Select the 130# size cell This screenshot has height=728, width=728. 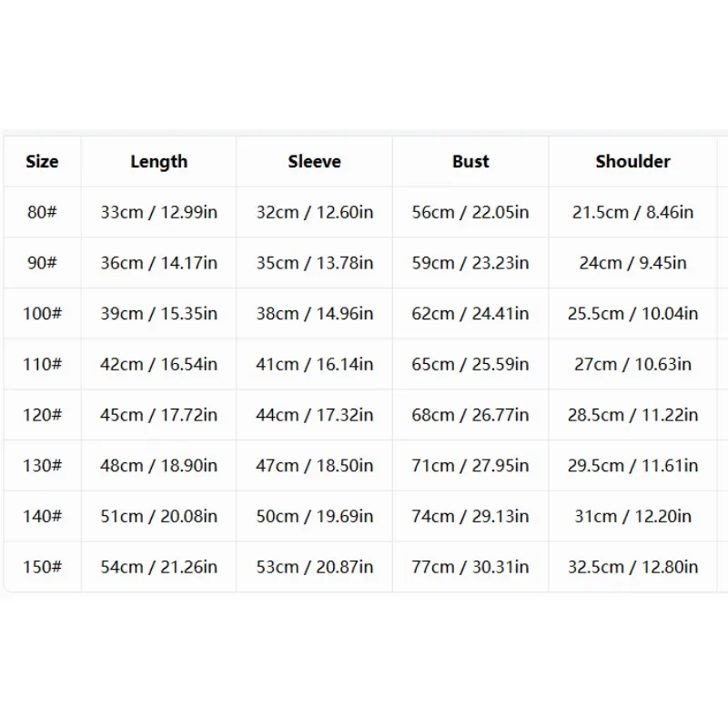[x=42, y=465]
